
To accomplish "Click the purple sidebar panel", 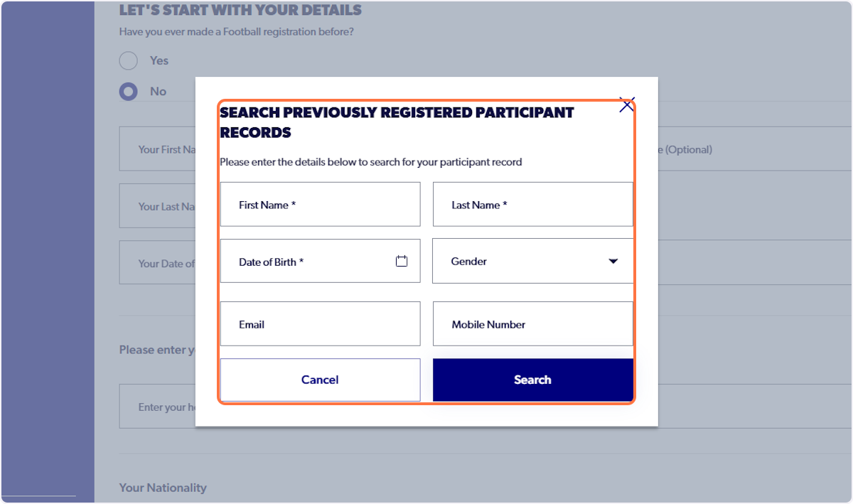I will pyautogui.click(x=46, y=249).
